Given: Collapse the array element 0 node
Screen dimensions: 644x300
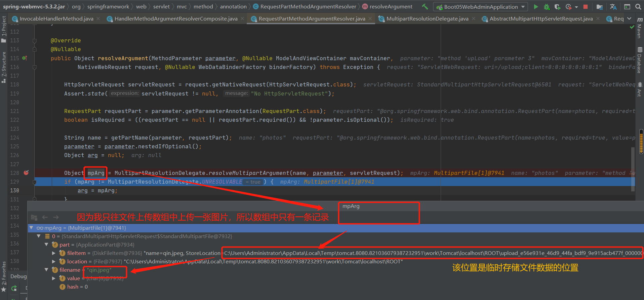Looking at the screenshot, I should tap(39, 236).
